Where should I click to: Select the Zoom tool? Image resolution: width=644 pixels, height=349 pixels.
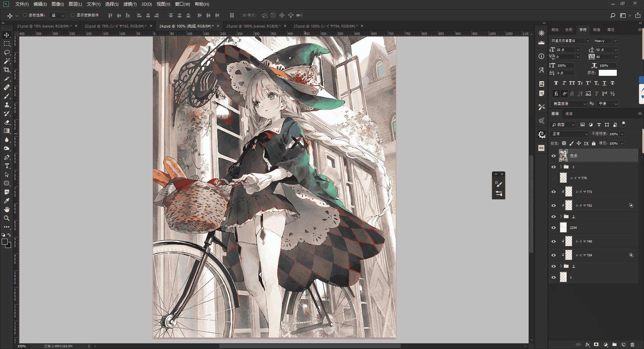[x=7, y=218]
